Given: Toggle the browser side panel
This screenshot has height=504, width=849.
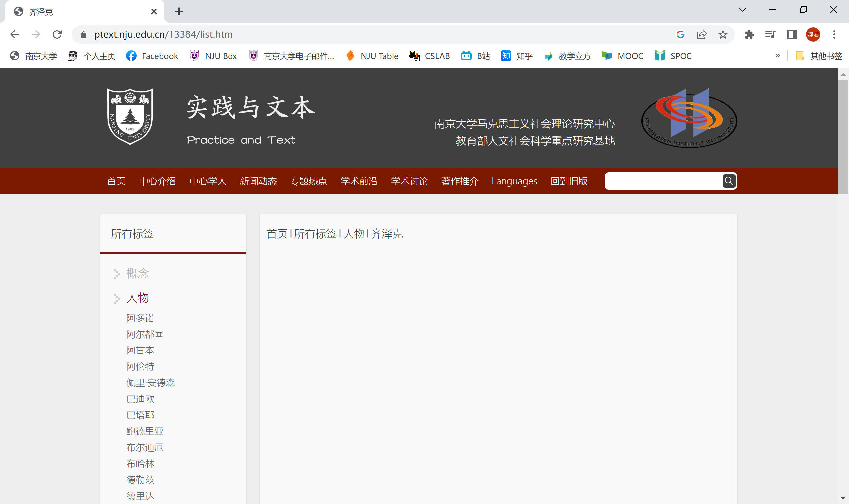Looking at the screenshot, I should coord(792,34).
